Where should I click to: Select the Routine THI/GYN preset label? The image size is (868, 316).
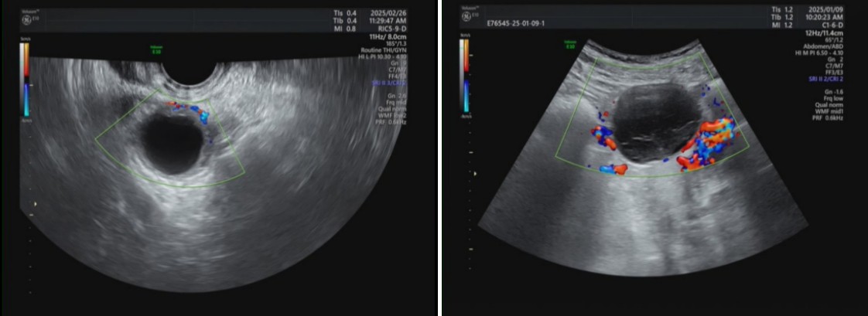[384, 49]
